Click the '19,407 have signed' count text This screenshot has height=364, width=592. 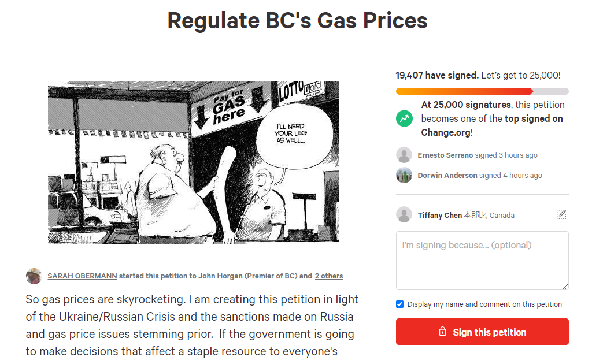point(436,75)
